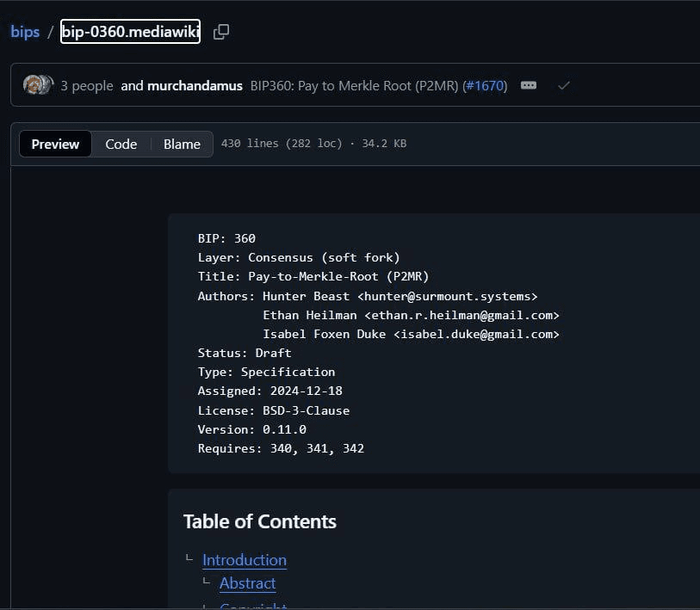The height and width of the screenshot is (610, 700).
Task: Open the "3 people" contributors link
Action: (x=86, y=86)
